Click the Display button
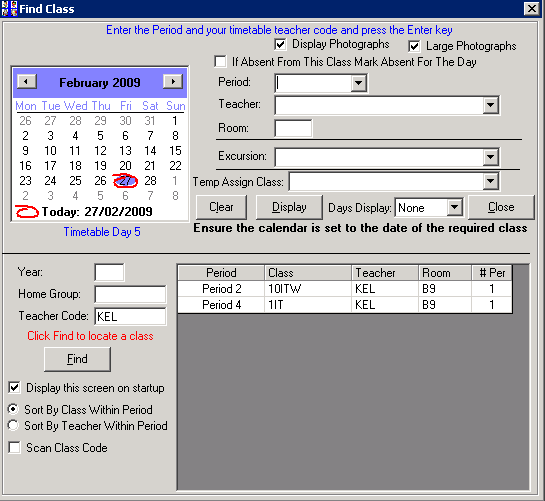545x501 pixels. point(289,207)
